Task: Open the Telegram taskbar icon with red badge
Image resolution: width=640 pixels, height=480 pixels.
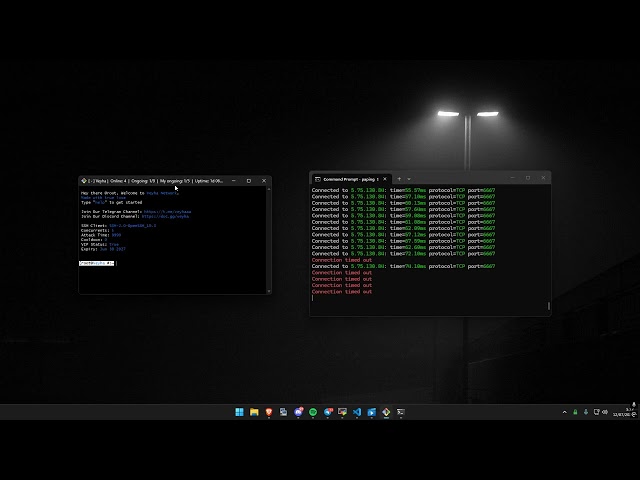Action: point(328,412)
